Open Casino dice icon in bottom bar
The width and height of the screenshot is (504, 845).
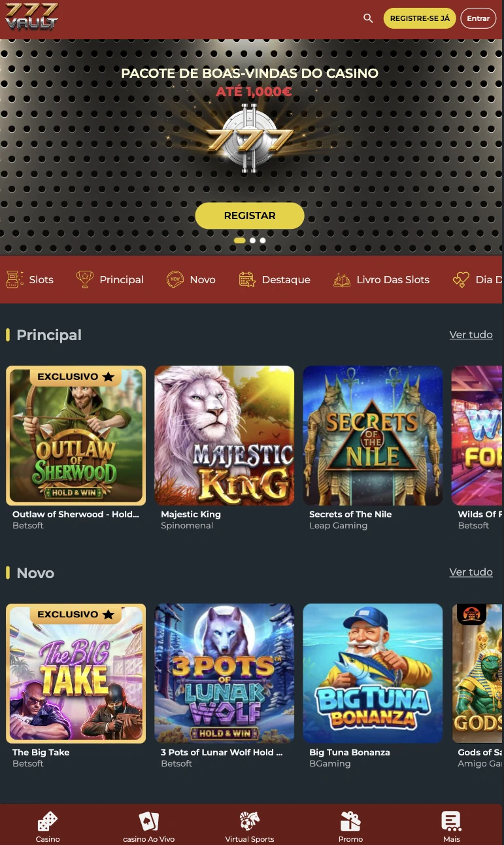pos(48,821)
